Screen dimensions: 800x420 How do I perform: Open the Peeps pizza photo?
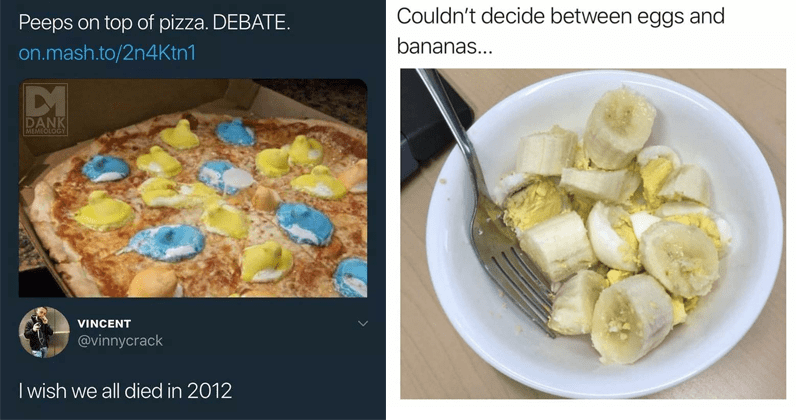(x=193, y=188)
